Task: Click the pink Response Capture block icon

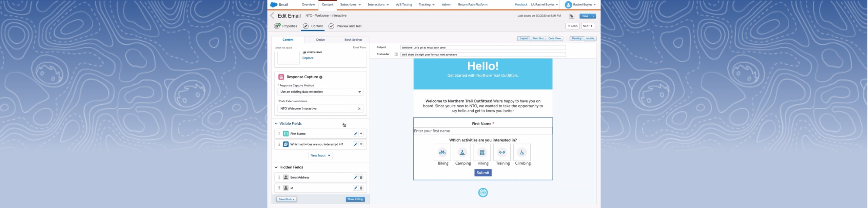Action: click(x=281, y=77)
